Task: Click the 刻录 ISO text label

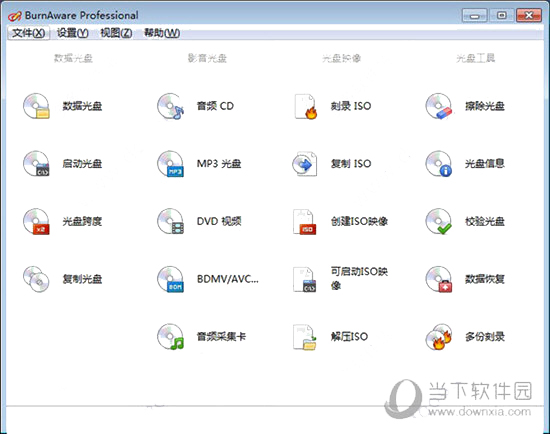Action: click(x=351, y=106)
